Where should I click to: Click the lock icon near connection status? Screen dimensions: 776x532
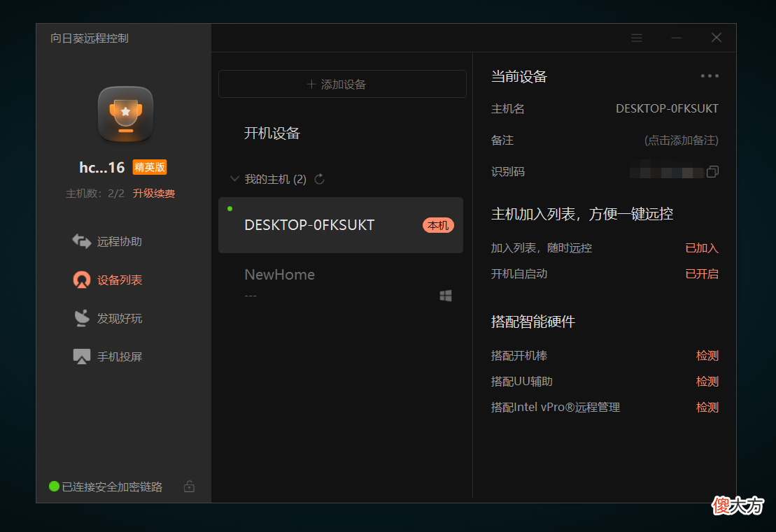tap(189, 487)
